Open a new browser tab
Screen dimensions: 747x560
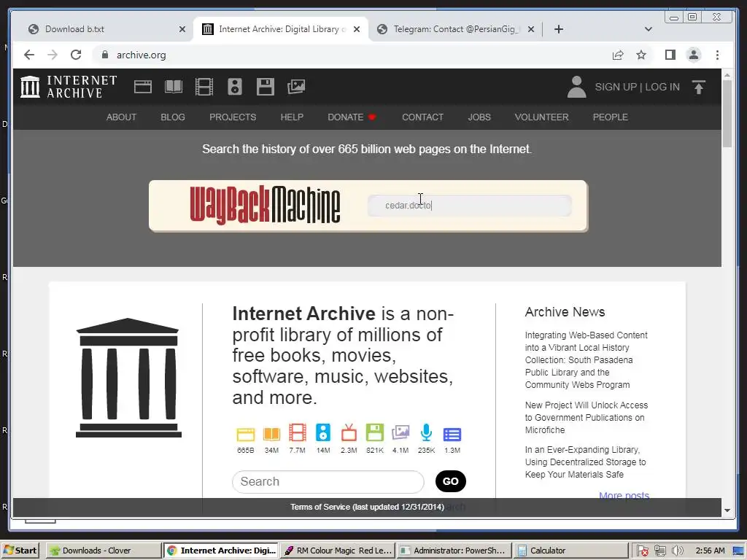point(559,29)
